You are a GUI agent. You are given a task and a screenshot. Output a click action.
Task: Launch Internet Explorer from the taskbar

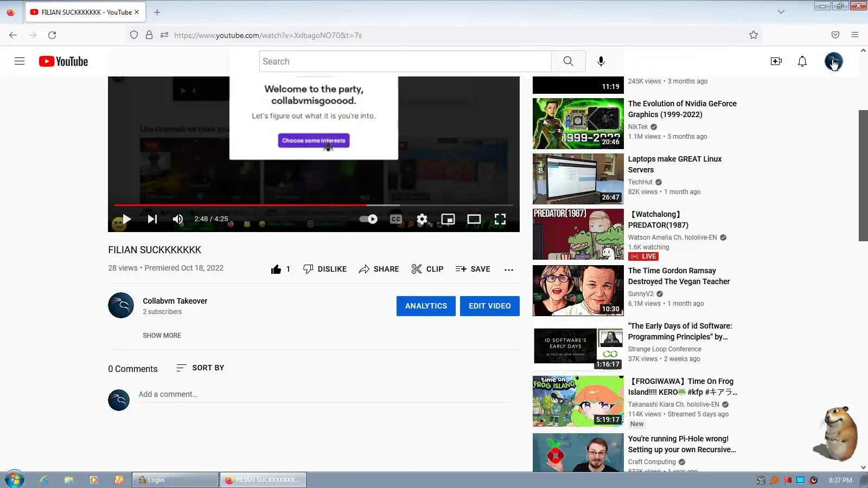coord(44,480)
